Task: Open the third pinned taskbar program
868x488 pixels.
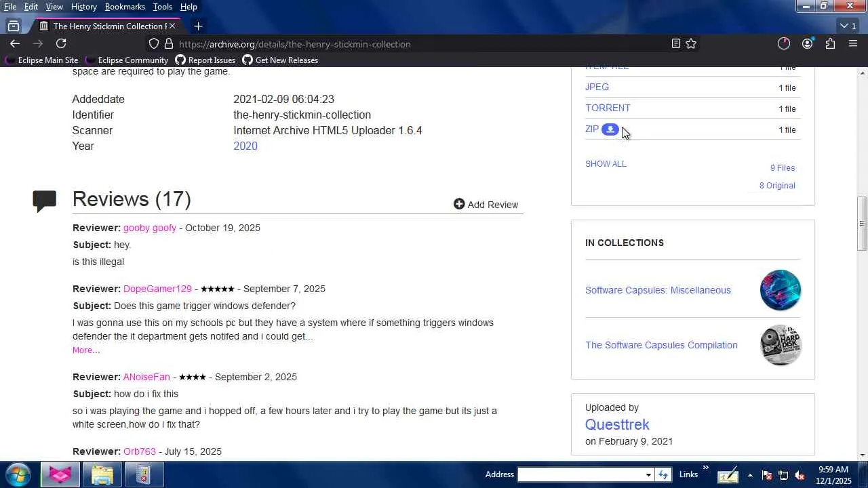Action: [143, 474]
